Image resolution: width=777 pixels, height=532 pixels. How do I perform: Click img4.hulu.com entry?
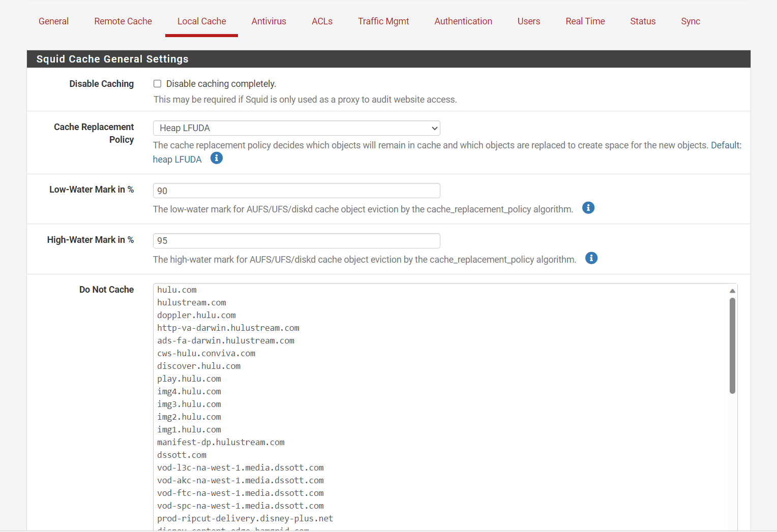189,391
